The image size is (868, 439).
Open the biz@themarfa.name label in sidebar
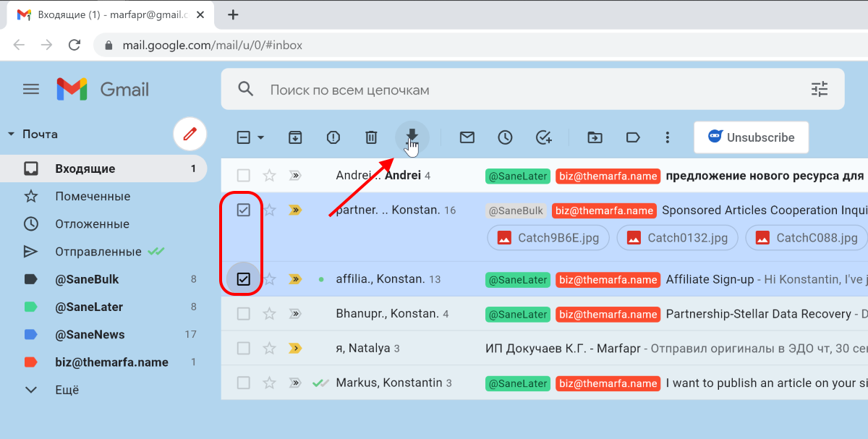(103, 362)
